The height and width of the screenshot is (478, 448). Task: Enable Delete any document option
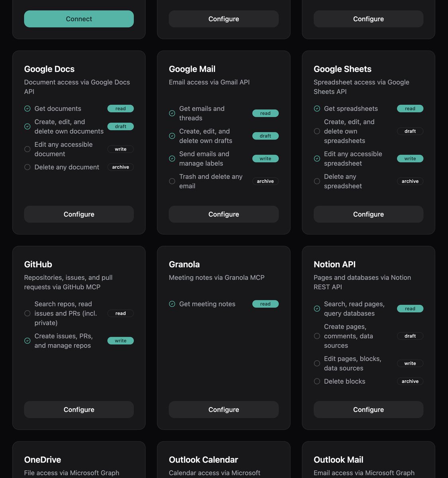pos(28,167)
